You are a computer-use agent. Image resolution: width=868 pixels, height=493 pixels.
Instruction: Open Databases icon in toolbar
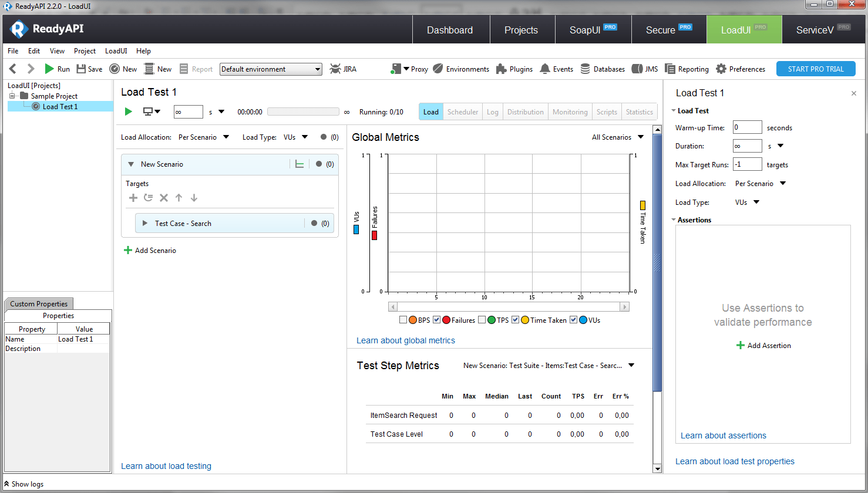[x=586, y=69]
